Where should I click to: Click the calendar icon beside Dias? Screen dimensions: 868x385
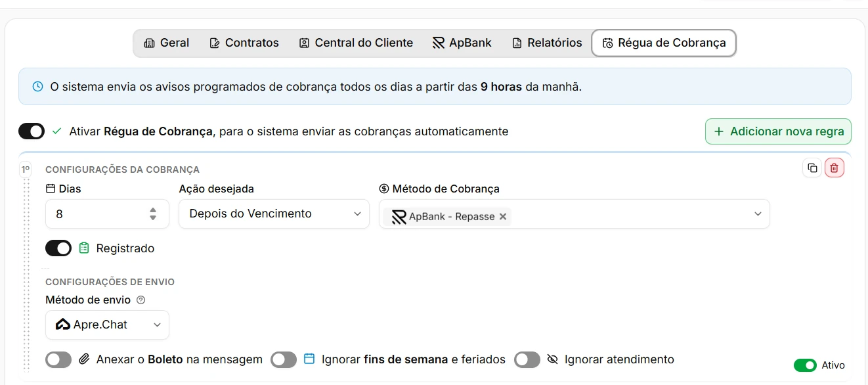51,189
